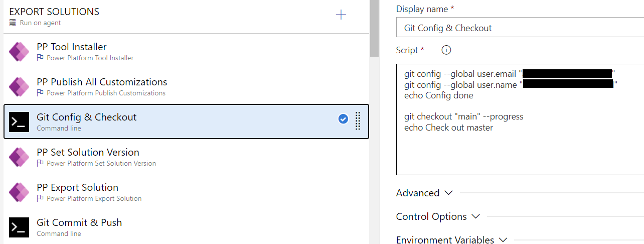
Task: Click the Git Commit & Push terminal icon
Action: [19, 227]
